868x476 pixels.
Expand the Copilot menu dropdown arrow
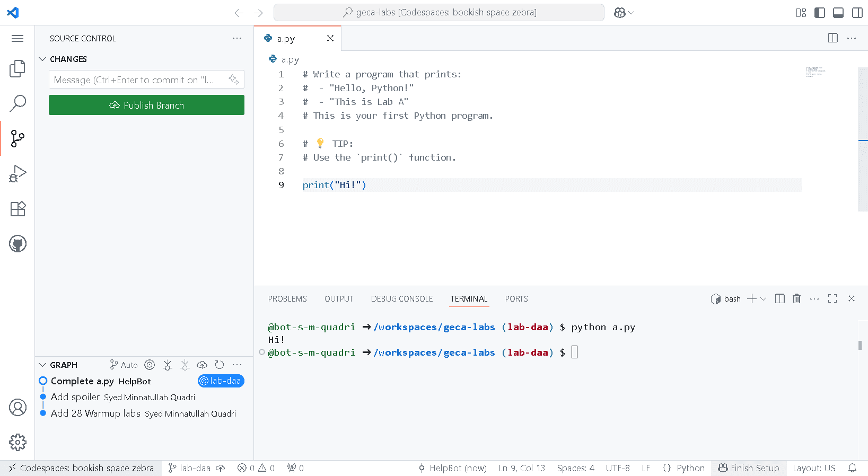[632, 13]
